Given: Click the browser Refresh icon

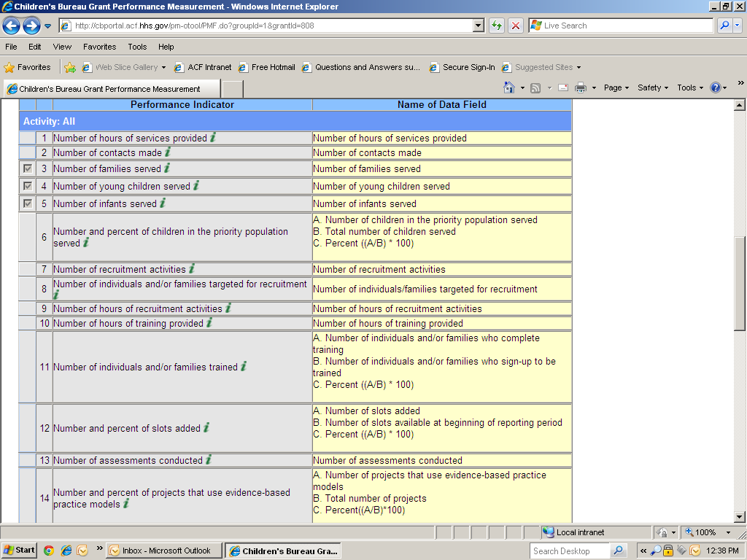Looking at the screenshot, I should click(x=497, y=26).
